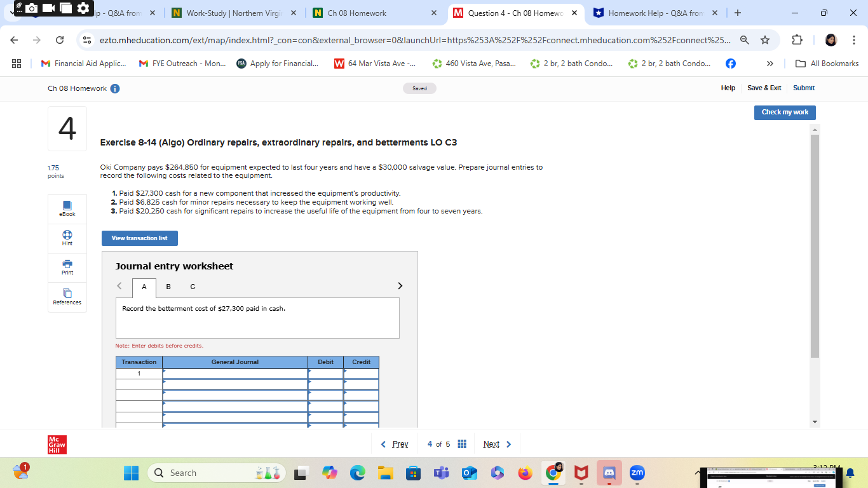Open the Microsoft Store taskbar icon
This screenshot has height=488, width=868.
[x=413, y=473]
